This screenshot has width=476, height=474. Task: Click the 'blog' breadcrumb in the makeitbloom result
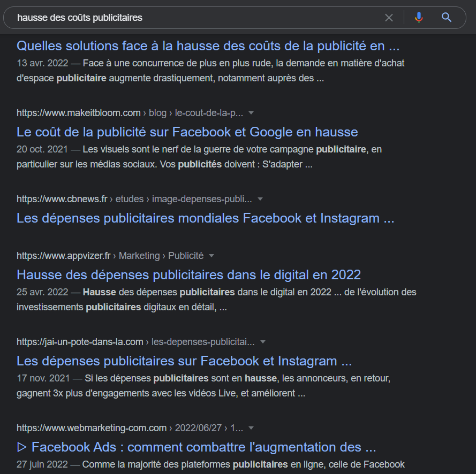(x=157, y=113)
